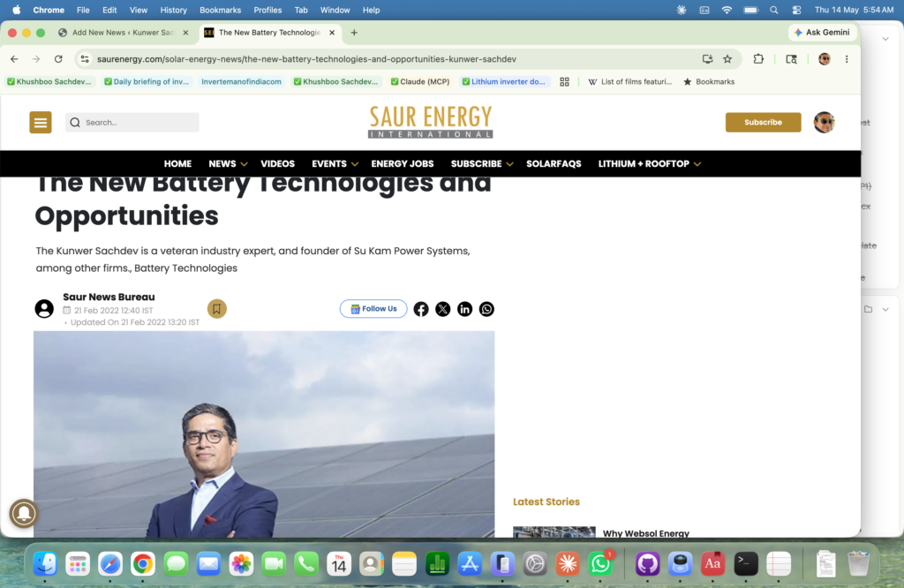The image size is (904, 588).
Task: Share the article on Facebook
Action: click(421, 309)
